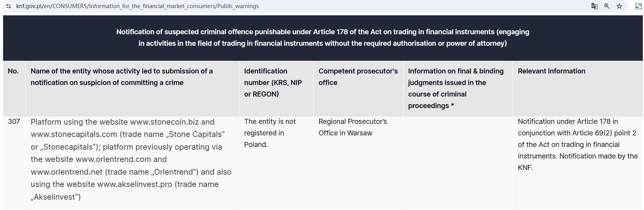Click the "No." column header
The height and width of the screenshot is (210, 644).
(x=13, y=71)
